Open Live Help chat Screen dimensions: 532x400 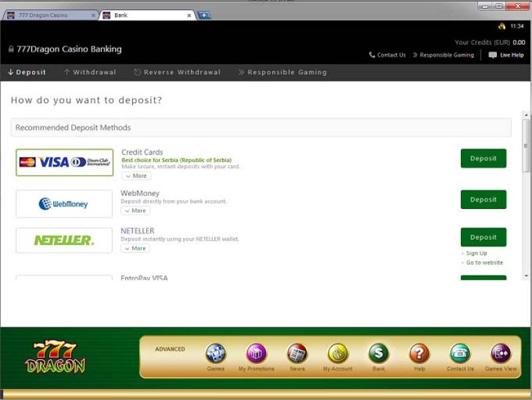coord(506,55)
